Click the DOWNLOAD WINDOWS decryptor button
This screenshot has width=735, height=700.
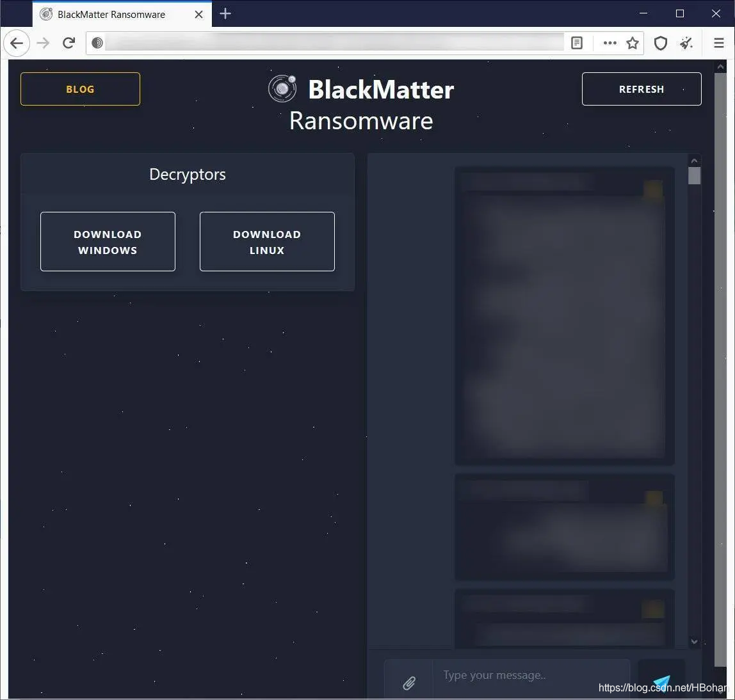coord(108,242)
